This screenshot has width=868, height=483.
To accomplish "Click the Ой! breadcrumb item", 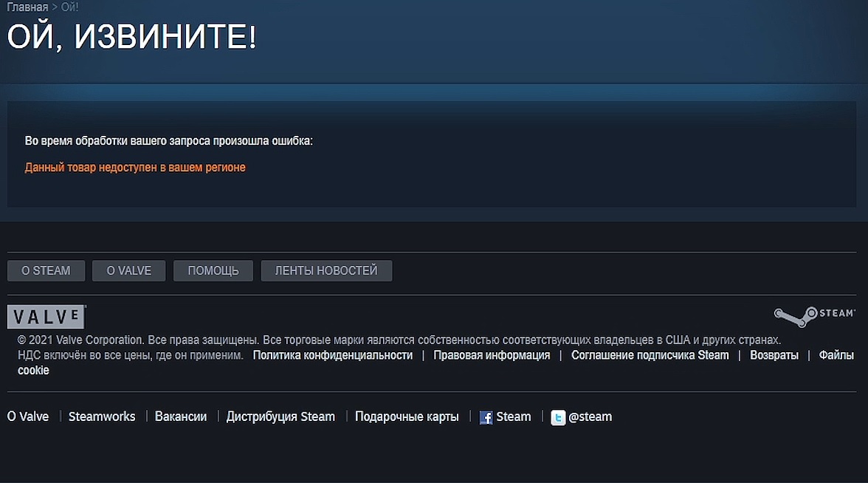I will point(69,7).
